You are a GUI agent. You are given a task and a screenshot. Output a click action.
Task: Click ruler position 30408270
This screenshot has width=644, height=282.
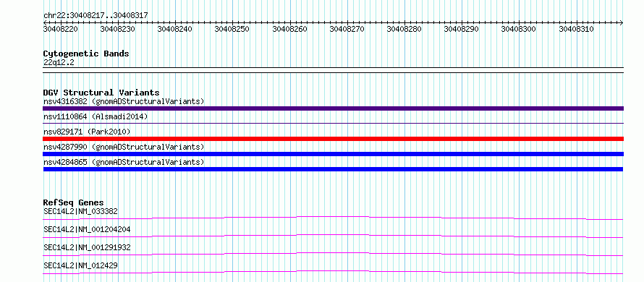[x=347, y=30]
